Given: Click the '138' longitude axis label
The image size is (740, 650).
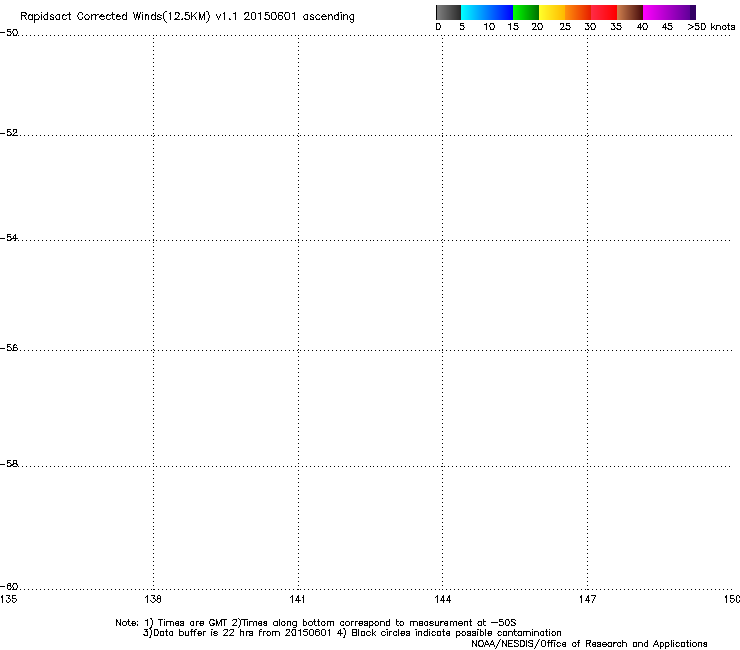Looking at the screenshot, I should click(153, 599).
